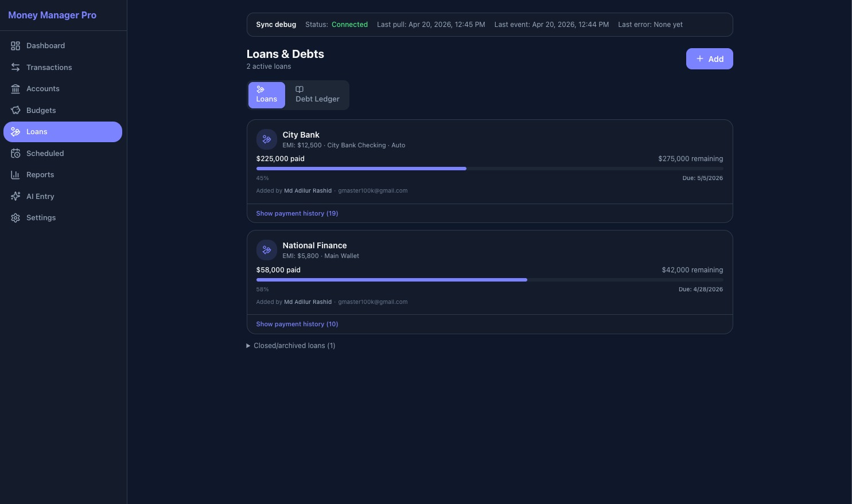Open AI Entry from the sidebar
852x504 pixels.
40,196
